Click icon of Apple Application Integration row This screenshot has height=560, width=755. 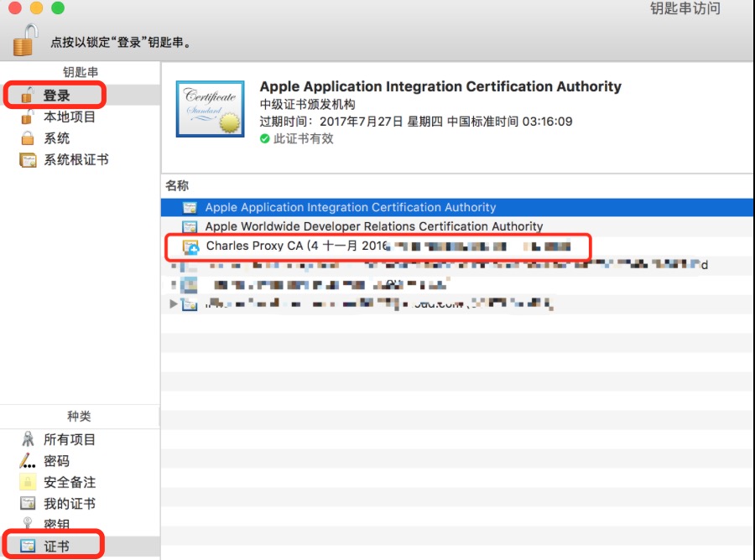pos(190,207)
